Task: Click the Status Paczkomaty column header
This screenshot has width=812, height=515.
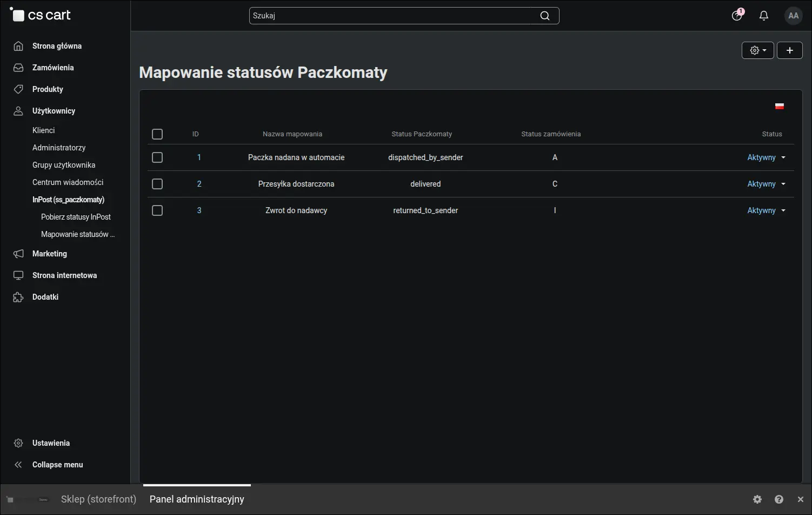Action: (x=422, y=134)
